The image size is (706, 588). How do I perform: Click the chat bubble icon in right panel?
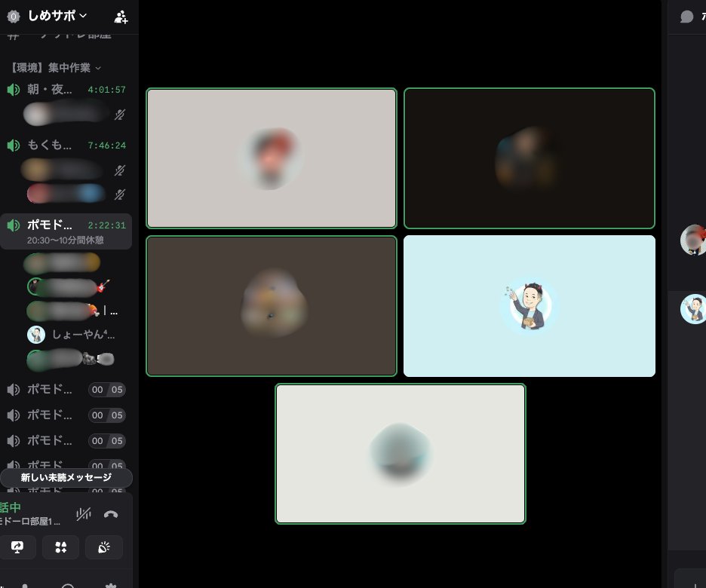click(x=686, y=17)
